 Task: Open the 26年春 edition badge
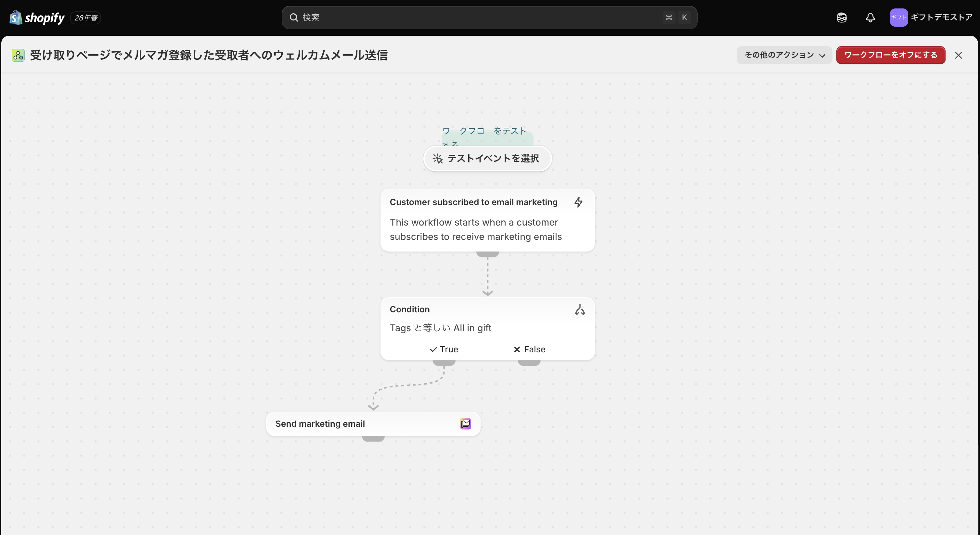coord(85,18)
